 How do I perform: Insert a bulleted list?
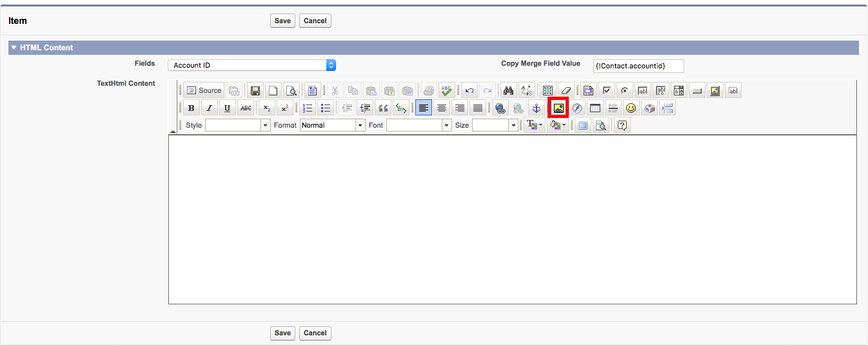pos(325,108)
